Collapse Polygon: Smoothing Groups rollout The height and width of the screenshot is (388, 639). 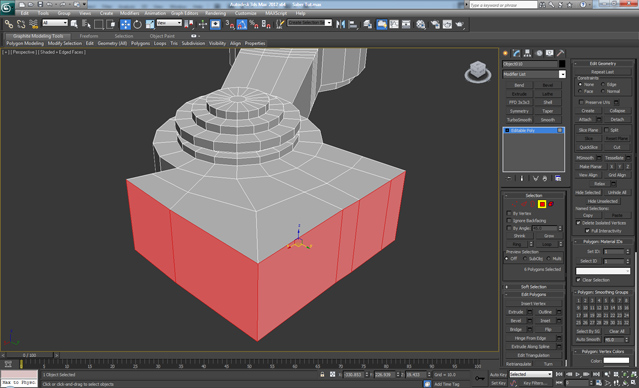tap(603, 292)
